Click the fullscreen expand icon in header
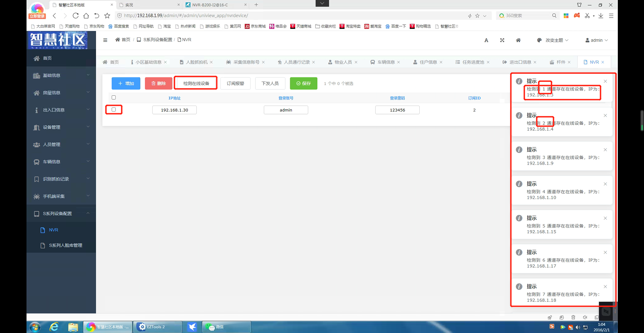The image size is (644, 333). 502,40
